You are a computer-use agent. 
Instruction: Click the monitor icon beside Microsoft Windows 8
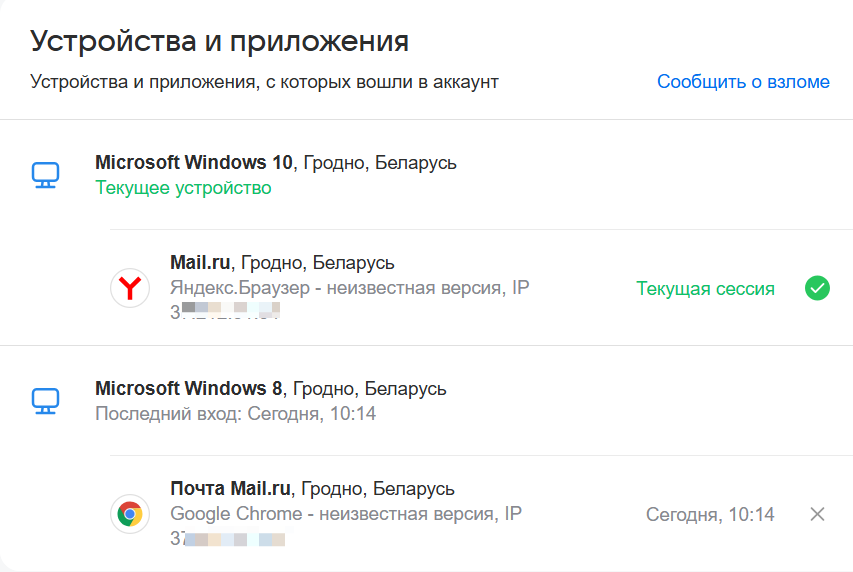45,401
